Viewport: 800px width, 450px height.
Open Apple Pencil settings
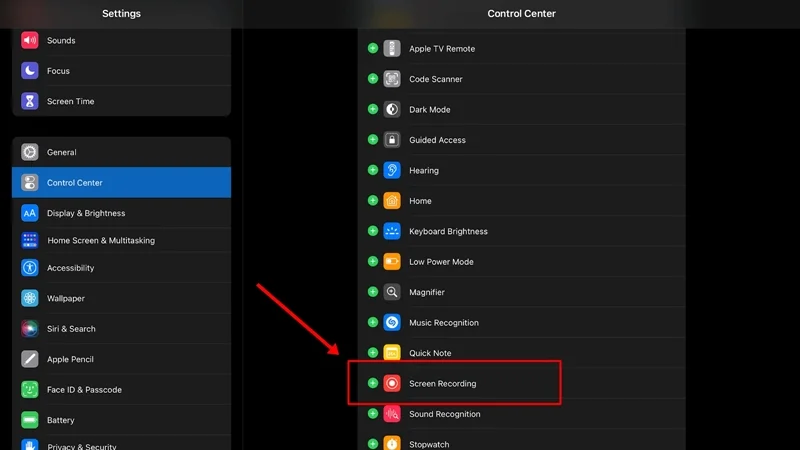pyautogui.click(x=121, y=359)
